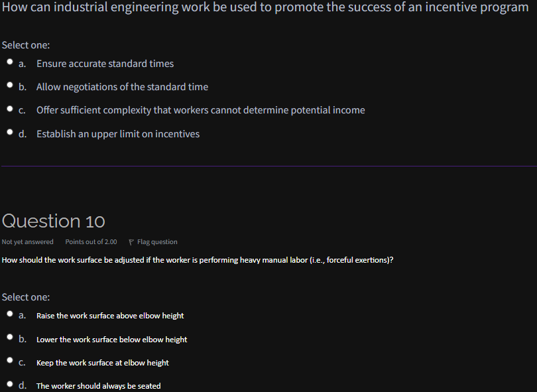Select answer b: Allow negotiations of the standard time
This screenshot has width=537, height=392.
pos(10,84)
